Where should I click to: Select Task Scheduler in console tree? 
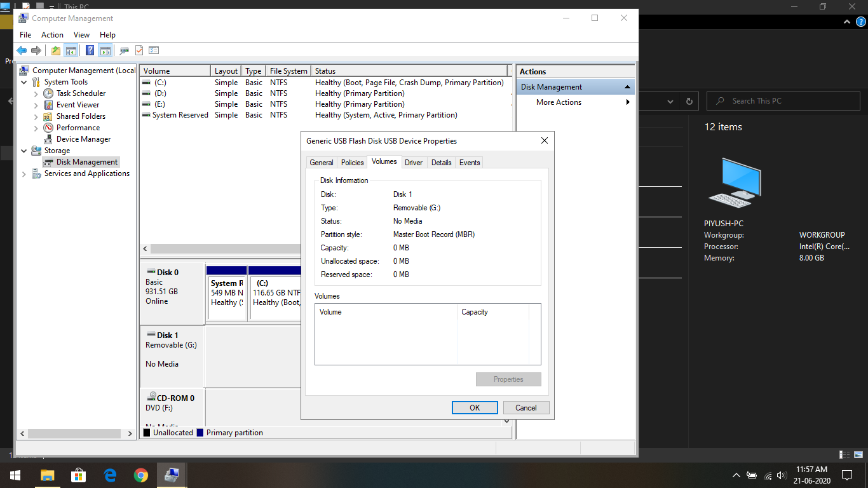click(81, 93)
